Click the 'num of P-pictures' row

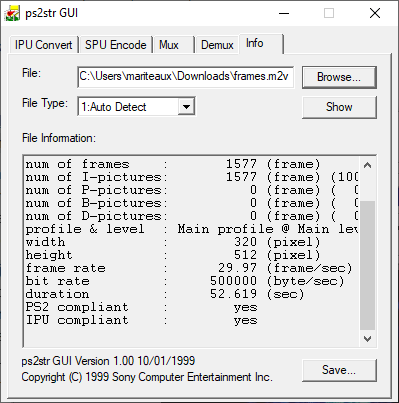point(192,190)
